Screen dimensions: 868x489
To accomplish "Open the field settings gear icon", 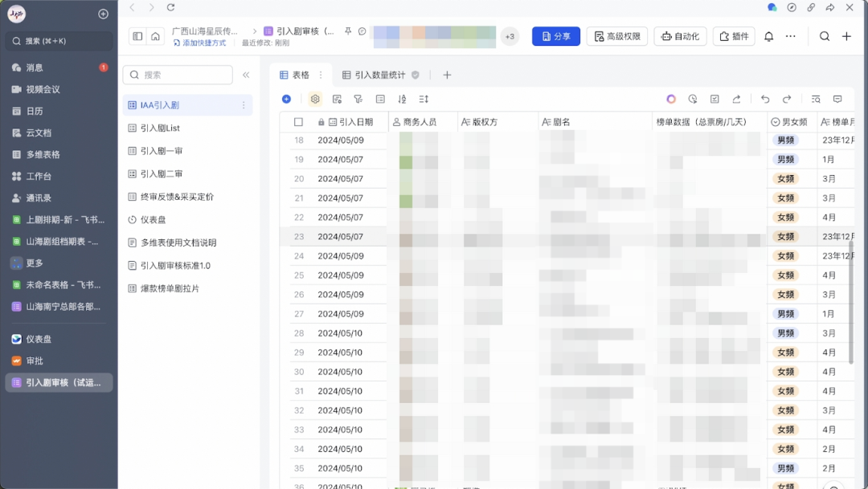I will coord(315,99).
